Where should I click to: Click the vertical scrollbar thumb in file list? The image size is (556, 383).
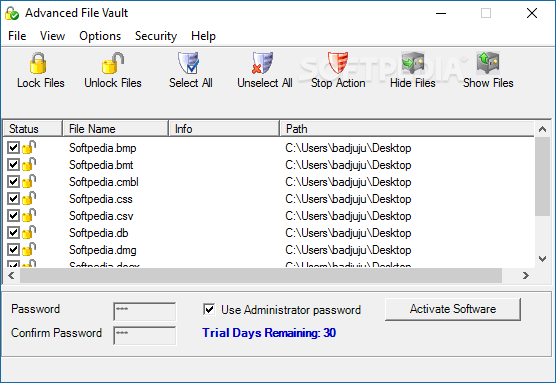click(542, 177)
